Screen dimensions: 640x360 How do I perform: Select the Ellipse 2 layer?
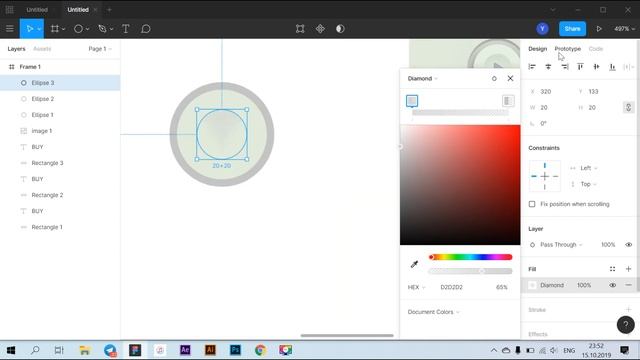(x=60, y=99)
